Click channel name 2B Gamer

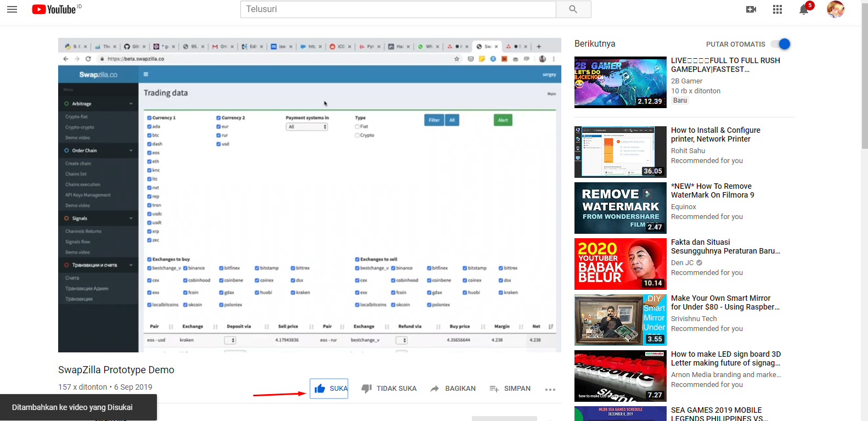(x=686, y=81)
